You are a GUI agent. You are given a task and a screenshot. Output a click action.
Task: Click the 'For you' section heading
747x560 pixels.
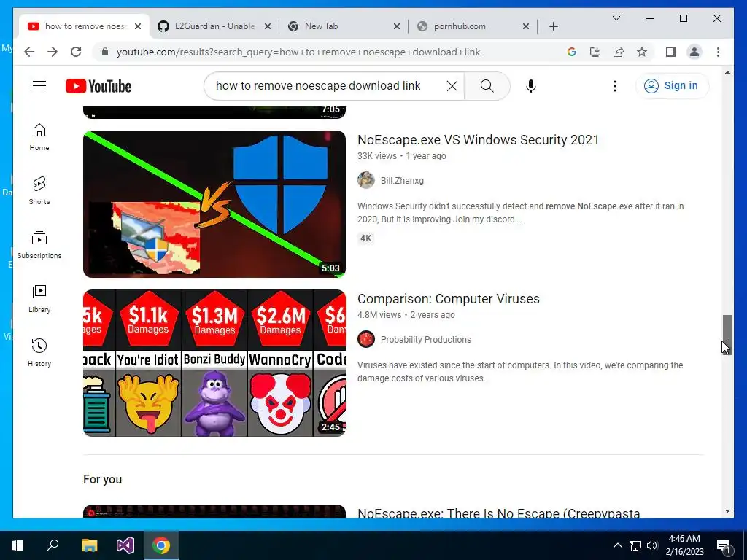coord(102,479)
